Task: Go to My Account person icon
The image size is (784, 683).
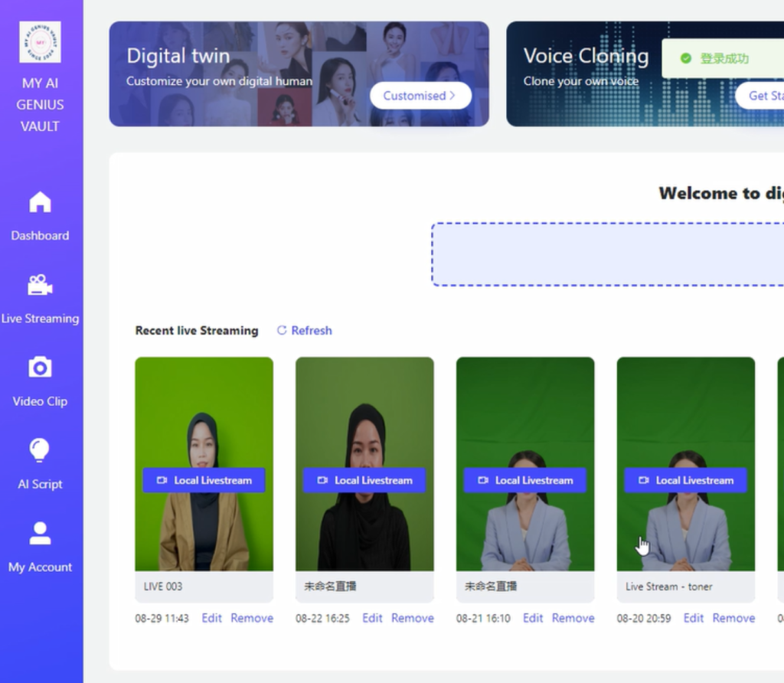Action: point(40,534)
